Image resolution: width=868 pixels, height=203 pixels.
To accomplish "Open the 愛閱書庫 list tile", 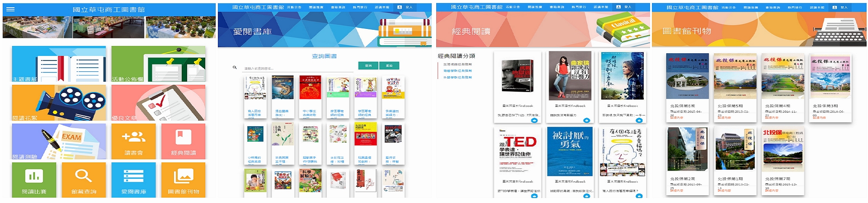I will (133, 180).
